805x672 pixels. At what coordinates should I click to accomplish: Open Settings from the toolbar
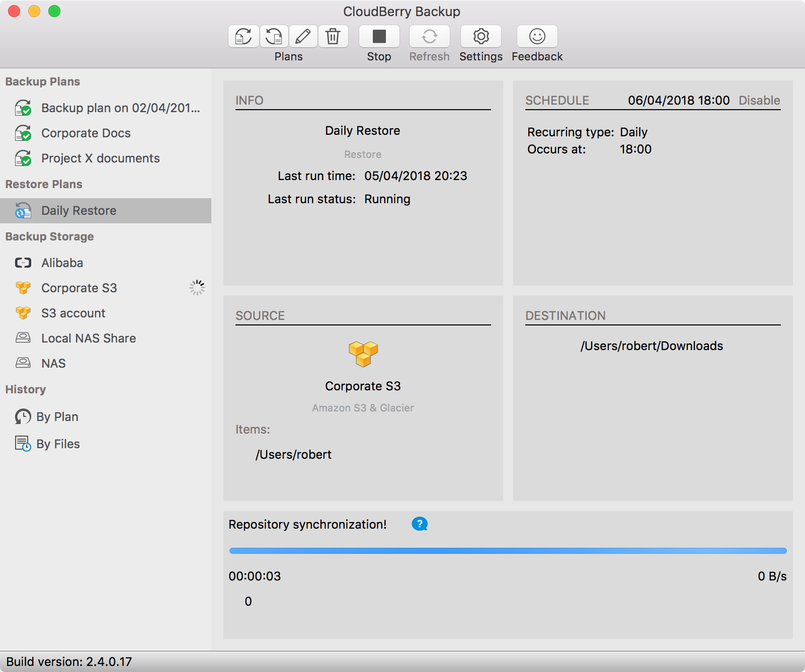tap(481, 36)
